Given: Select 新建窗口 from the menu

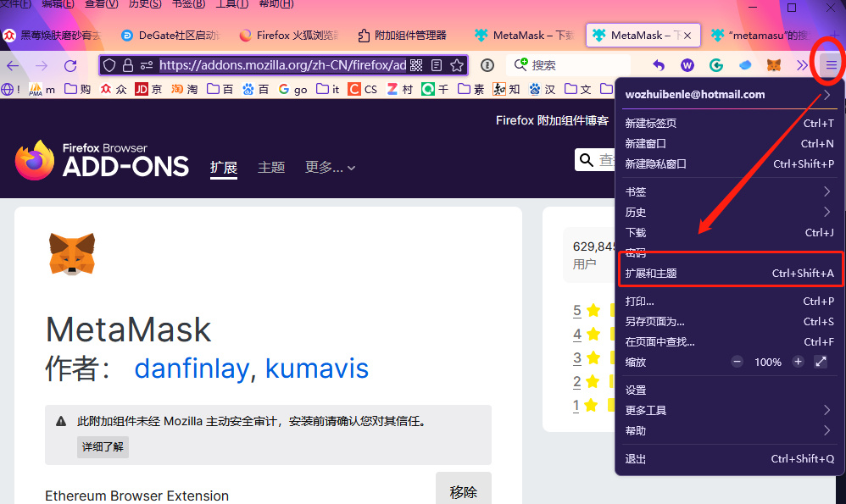Looking at the screenshot, I should click(x=730, y=143).
